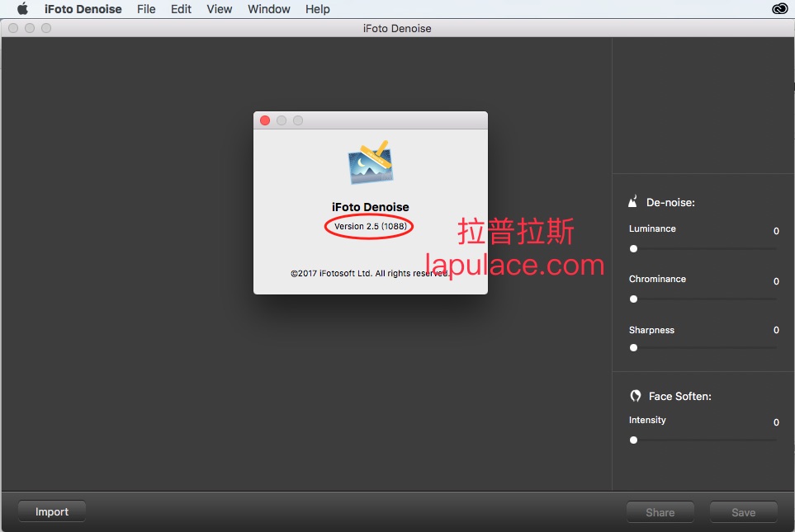Viewport: 795px width, 532px height.
Task: Open the File menu
Action: point(146,9)
